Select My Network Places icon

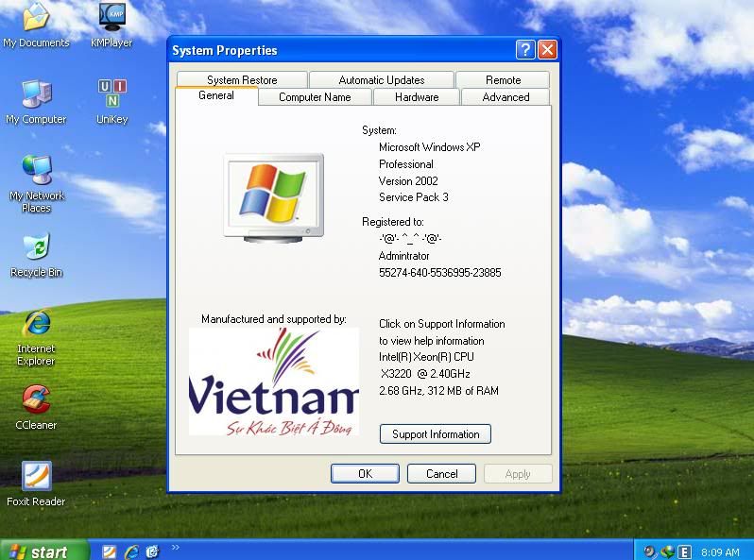point(37,184)
